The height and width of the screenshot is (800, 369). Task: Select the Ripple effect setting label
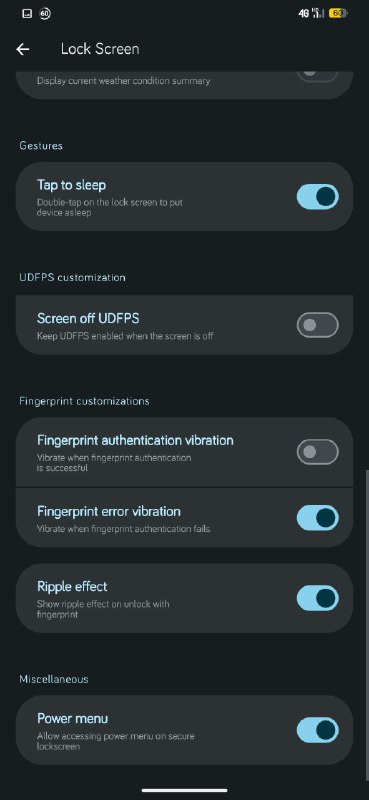click(x=72, y=586)
